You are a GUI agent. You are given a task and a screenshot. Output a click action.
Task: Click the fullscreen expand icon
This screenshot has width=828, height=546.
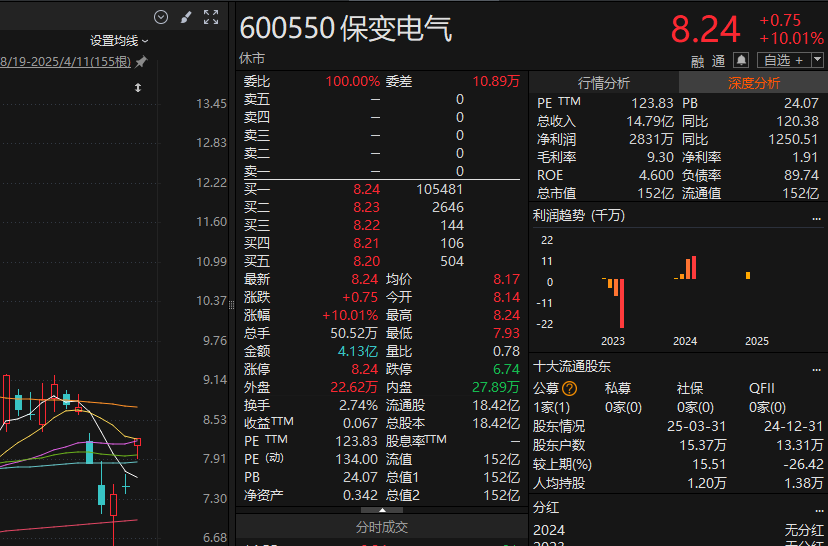click(211, 17)
